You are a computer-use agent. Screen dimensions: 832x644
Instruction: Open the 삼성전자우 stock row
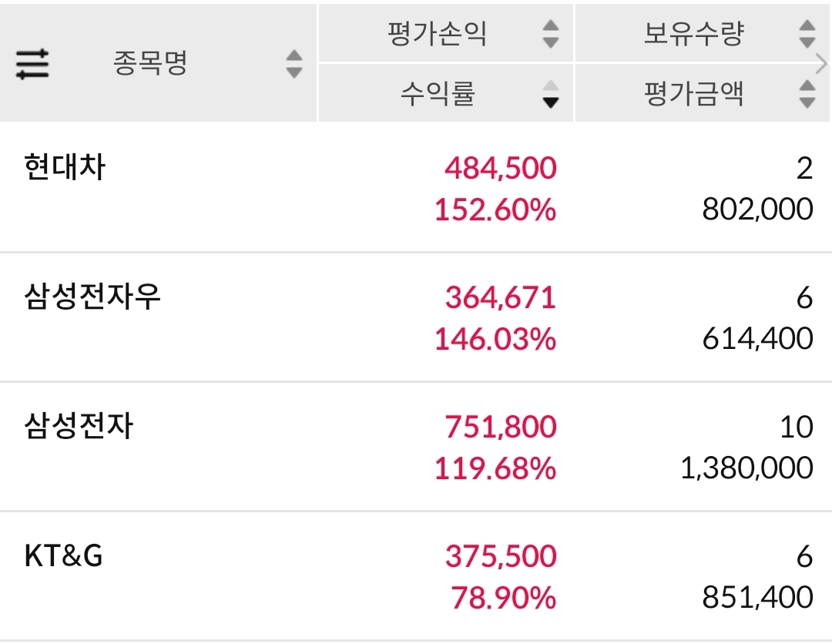point(416,317)
